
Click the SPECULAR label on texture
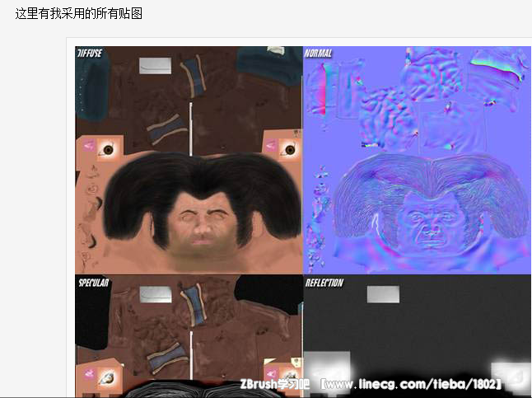click(94, 283)
